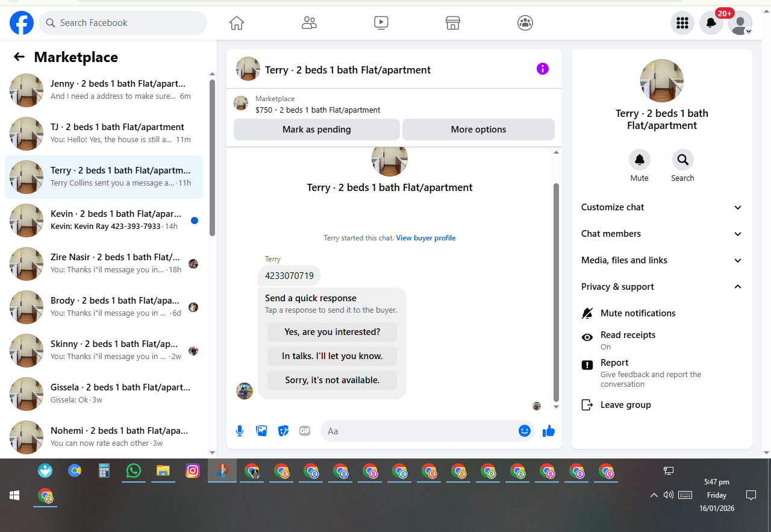771x532 pixels.
Task: Click the touch keyboard icon in system tray
Action: tap(685, 495)
